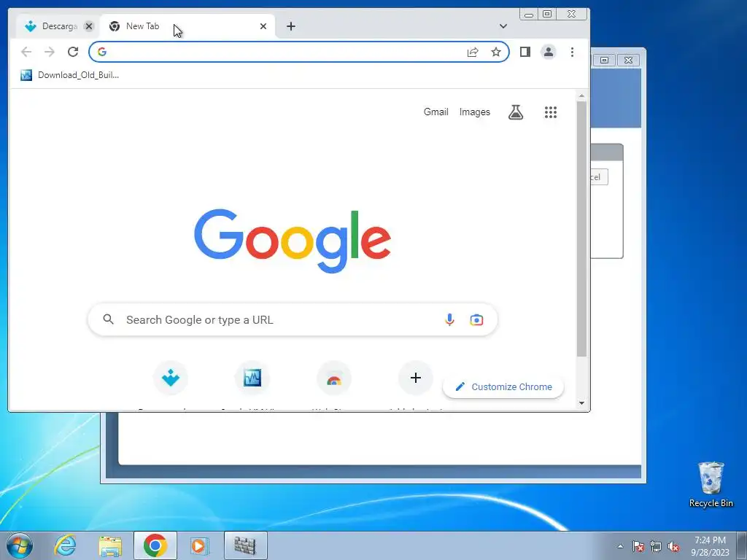Open Windows Media Player from taskbar
The image size is (747, 560).
pos(199,545)
